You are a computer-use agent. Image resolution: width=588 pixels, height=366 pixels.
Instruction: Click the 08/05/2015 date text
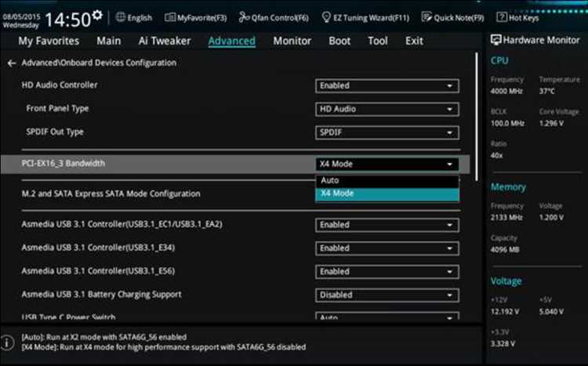[x=21, y=17]
